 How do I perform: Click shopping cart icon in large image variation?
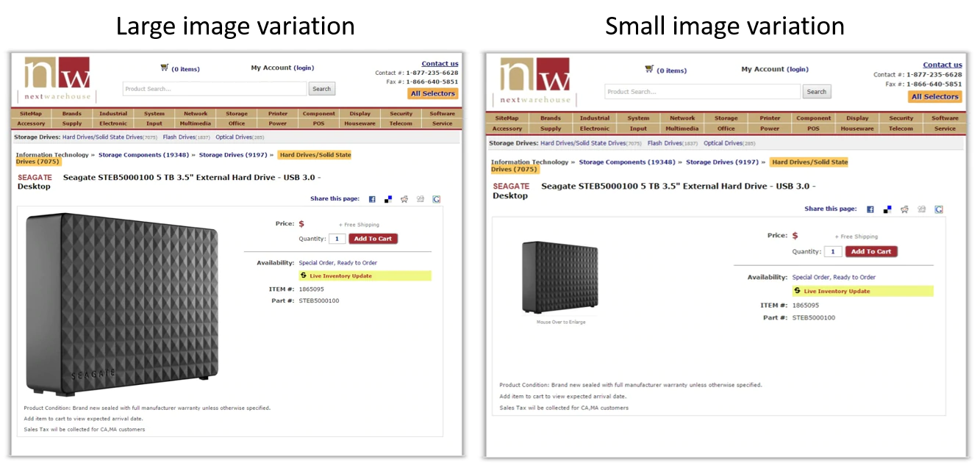[x=164, y=68]
